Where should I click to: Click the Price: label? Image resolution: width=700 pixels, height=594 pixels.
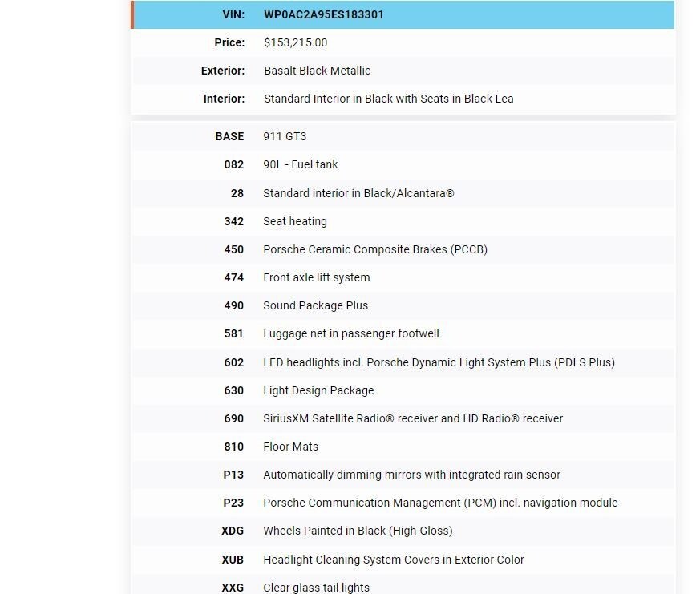[x=229, y=42]
